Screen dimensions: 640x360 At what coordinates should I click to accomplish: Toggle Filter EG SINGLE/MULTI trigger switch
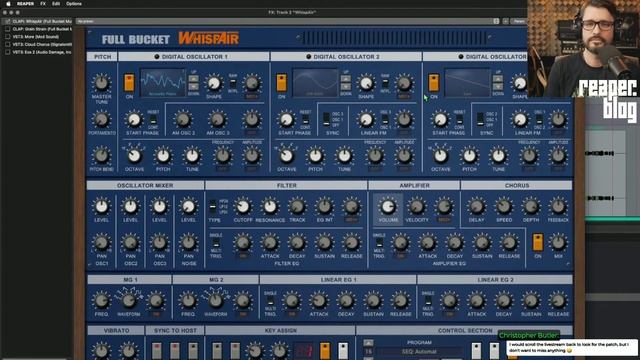click(x=216, y=244)
